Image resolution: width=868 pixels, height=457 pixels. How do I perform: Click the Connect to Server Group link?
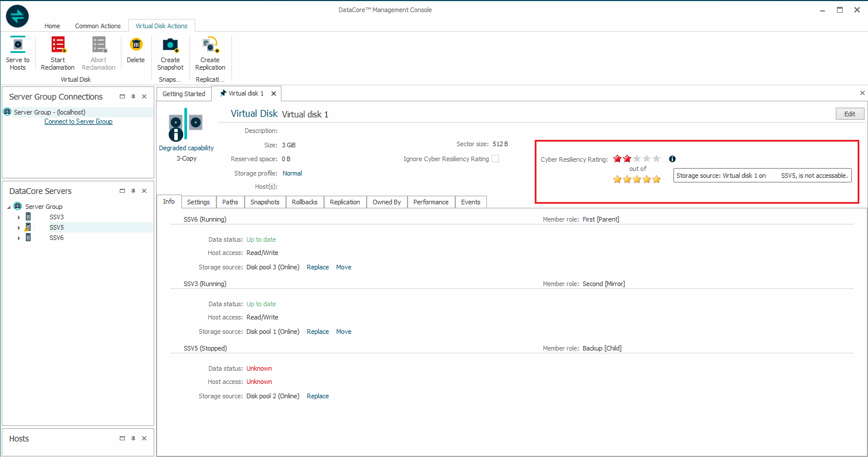coord(78,121)
